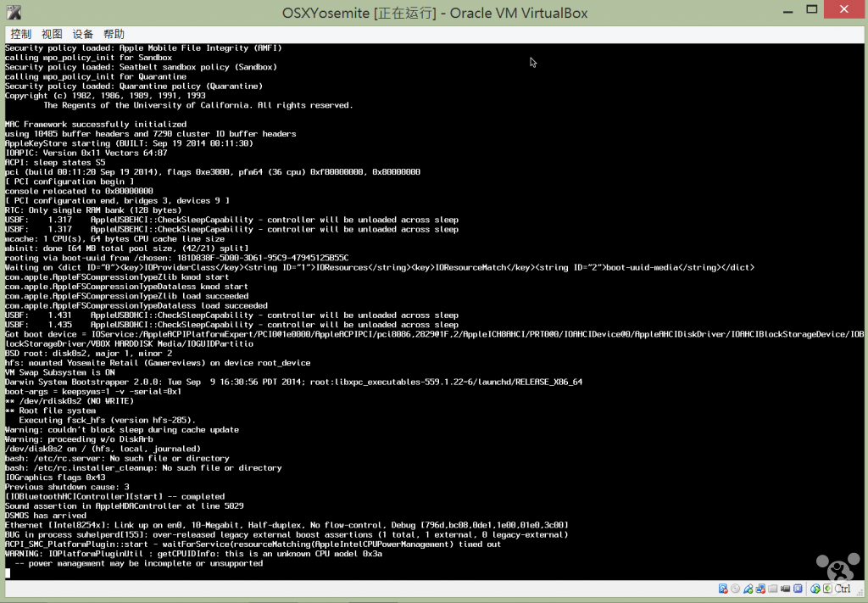Click the 'VM Swap Subsystem is ON' line
The image size is (868, 603).
(60, 372)
